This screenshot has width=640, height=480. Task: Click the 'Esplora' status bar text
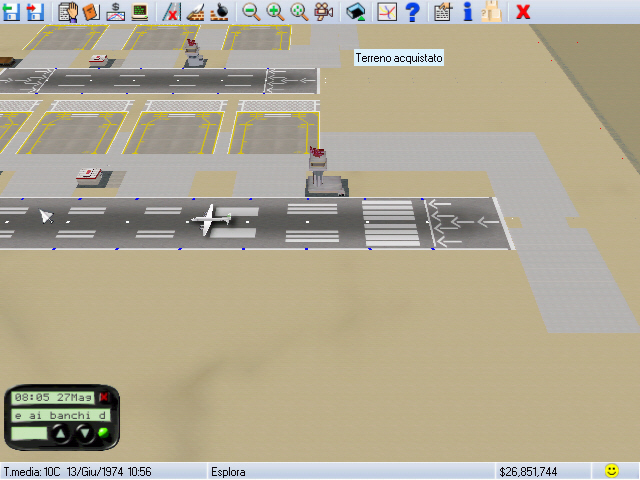pyautogui.click(x=228, y=472)
